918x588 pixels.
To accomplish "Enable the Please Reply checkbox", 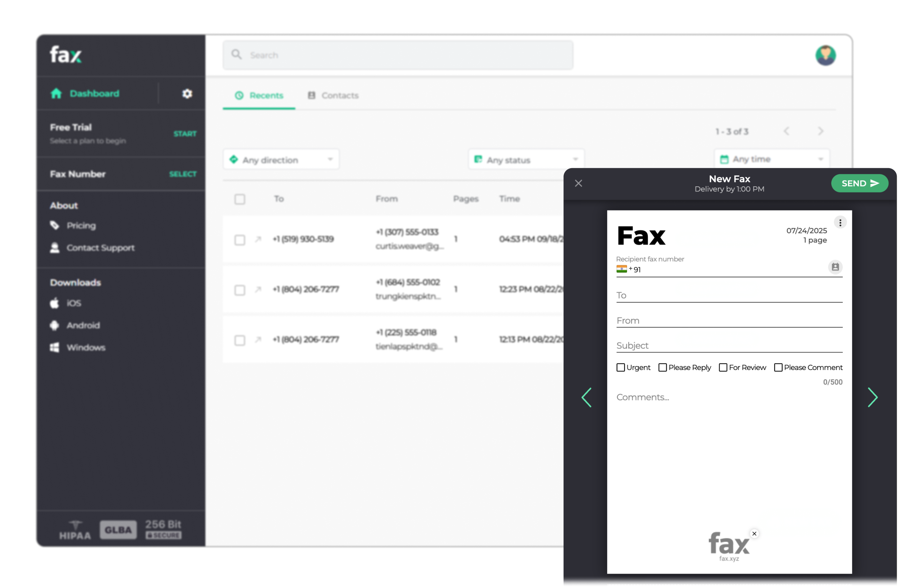I will 663,367.
